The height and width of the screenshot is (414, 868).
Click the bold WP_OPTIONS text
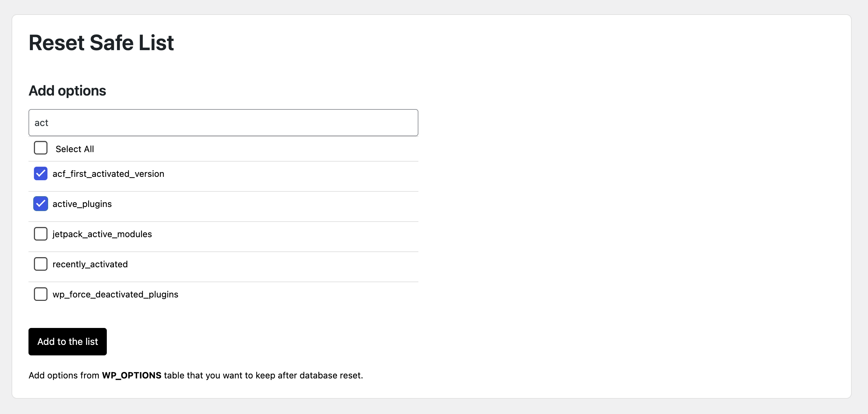132,375
